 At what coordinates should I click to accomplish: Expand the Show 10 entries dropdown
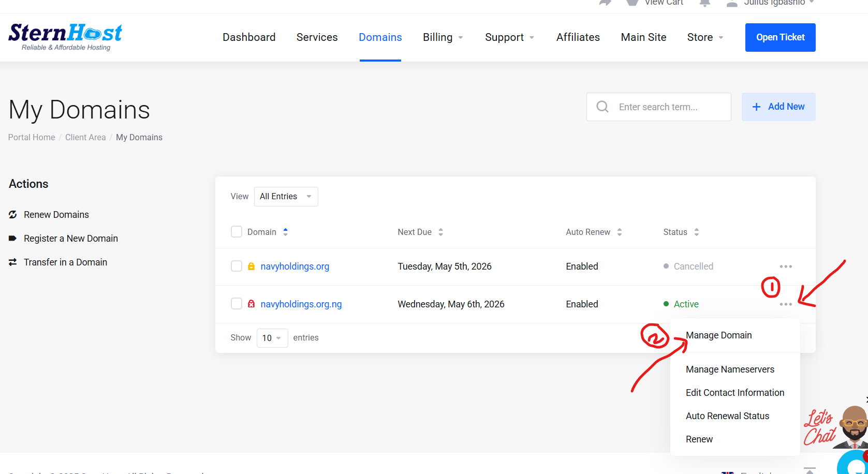pyautogui.click(x=272, y=338)
